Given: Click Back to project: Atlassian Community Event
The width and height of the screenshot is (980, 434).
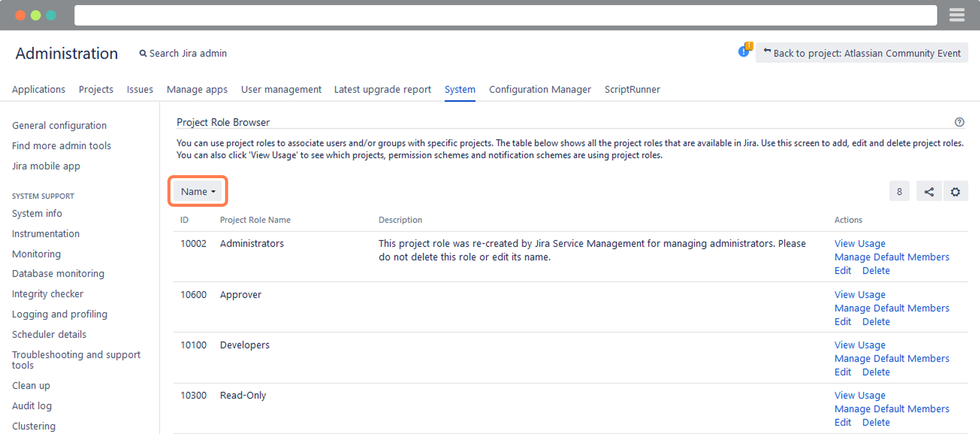Looking at the screenshot, I should pos(862,53).
